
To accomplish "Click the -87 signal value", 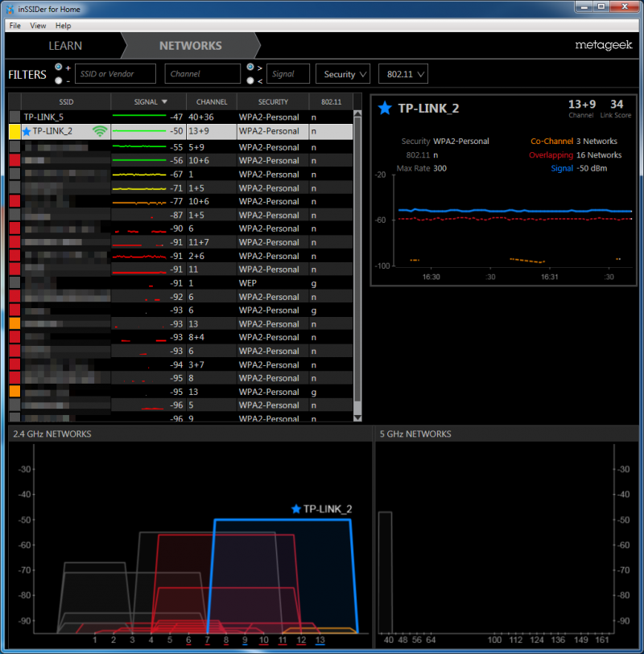I will click(x=176, y=216).
